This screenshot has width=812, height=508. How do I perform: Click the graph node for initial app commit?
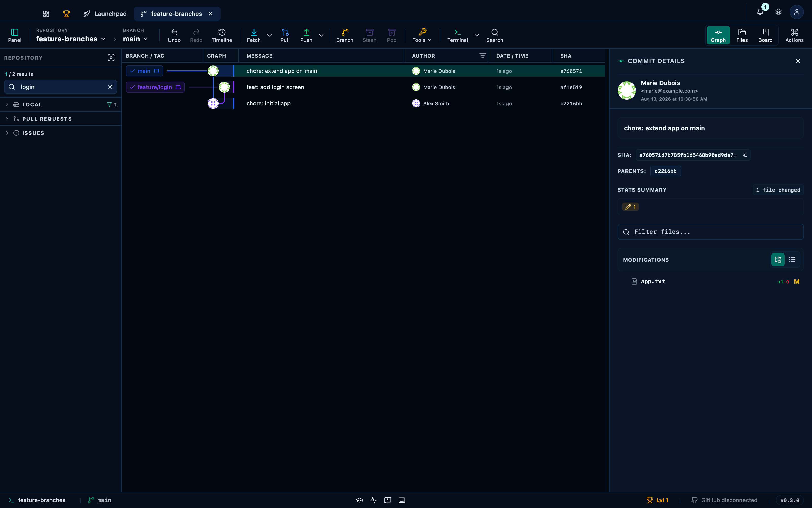click(x=213, y=103)
